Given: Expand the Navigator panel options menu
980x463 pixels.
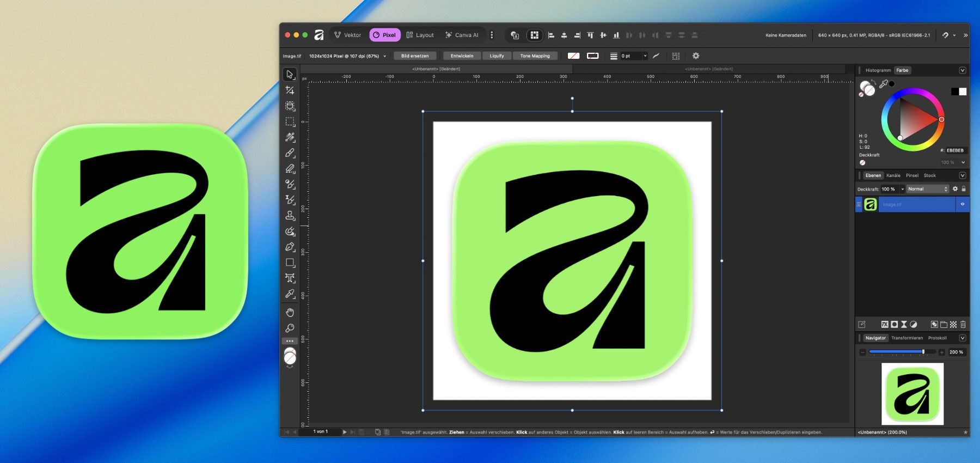Looking at the screenshot, I should (x=962, y=338).
